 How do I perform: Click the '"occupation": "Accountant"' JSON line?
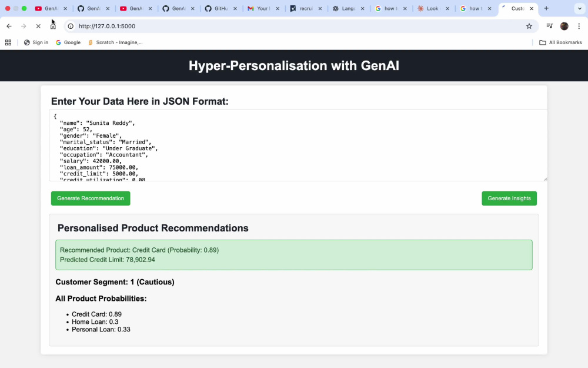coord(104,155)
